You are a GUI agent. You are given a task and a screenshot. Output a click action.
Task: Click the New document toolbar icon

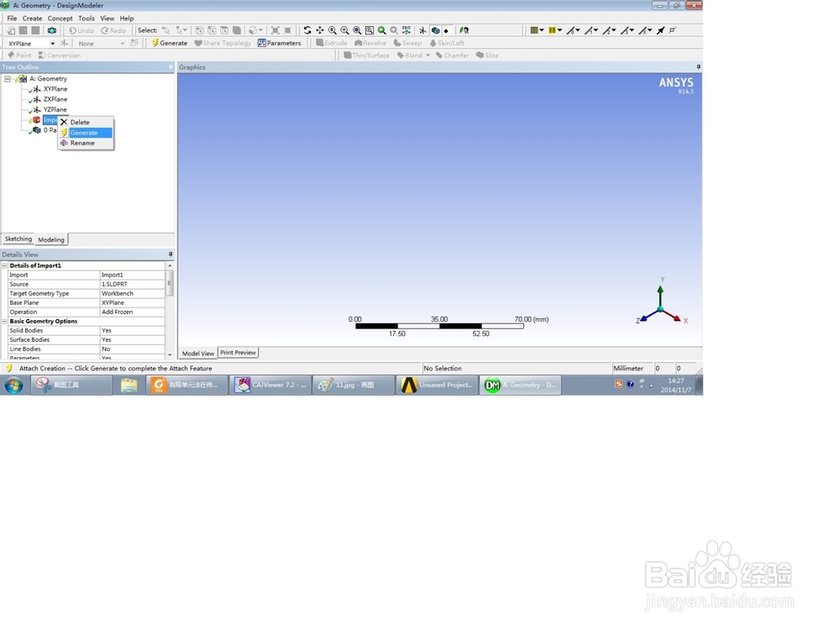[11, 30]
